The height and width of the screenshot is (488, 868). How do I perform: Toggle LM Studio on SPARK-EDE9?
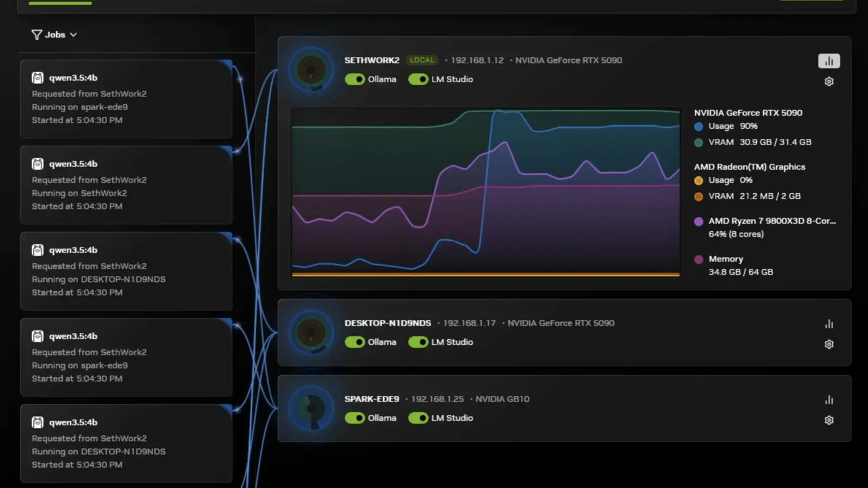418,418
